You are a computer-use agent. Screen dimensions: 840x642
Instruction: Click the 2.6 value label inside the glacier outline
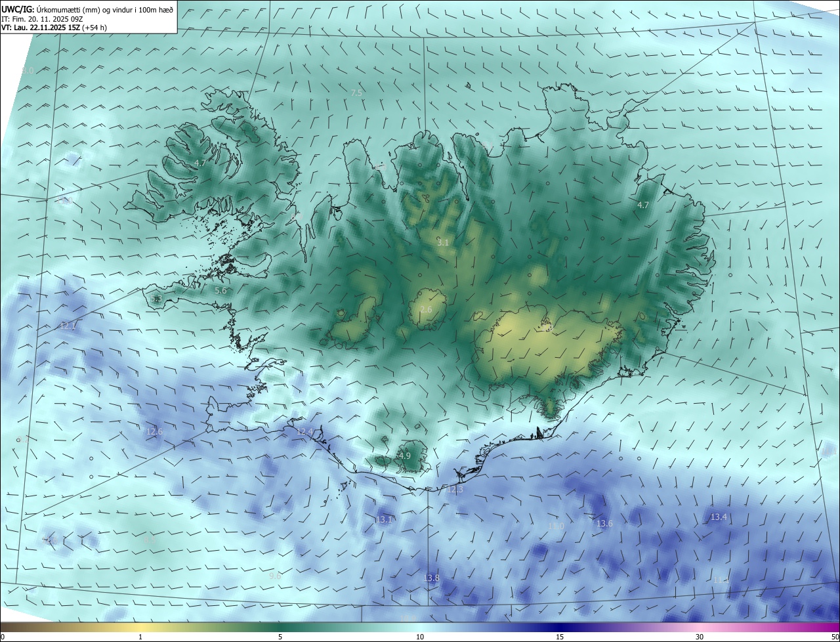(x=426, y=310)
